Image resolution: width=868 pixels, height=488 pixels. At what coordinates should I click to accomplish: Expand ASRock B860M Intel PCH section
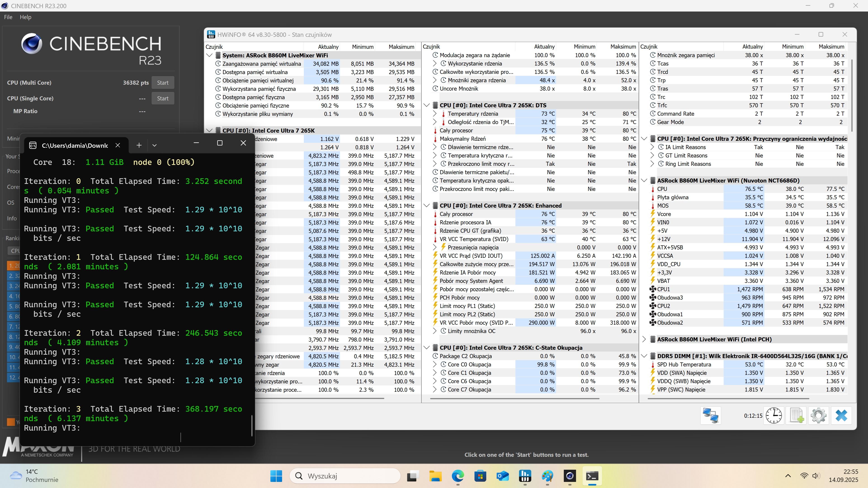[x=644, y=339]
